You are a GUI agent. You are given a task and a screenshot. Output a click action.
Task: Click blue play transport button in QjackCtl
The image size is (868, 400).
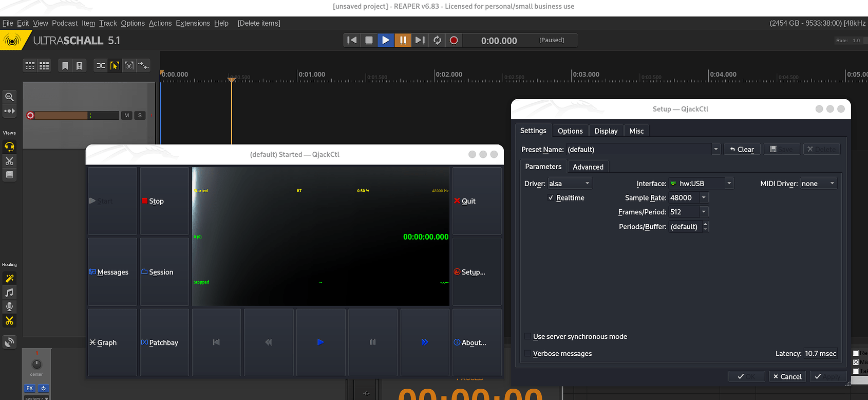(x=320, y=342)
